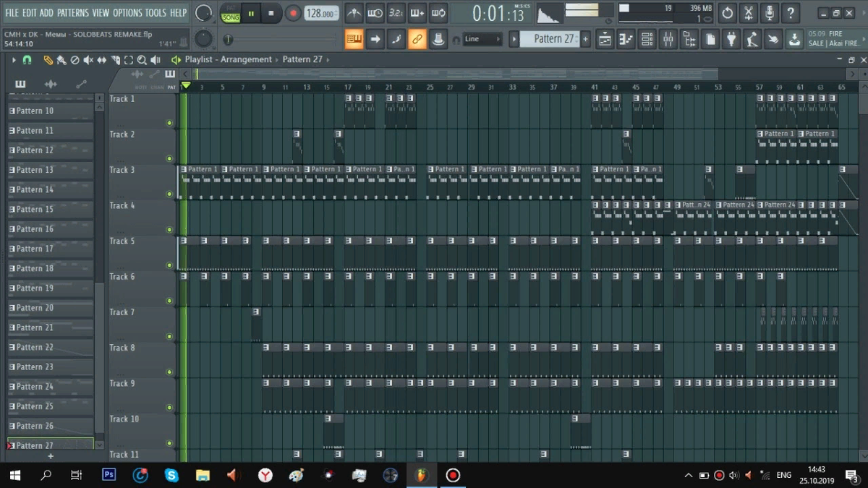Image resolution: width=868 pixels, height=488 pixels.
Task: Mute Track 8 using its green dot
Action: [169, 372]
